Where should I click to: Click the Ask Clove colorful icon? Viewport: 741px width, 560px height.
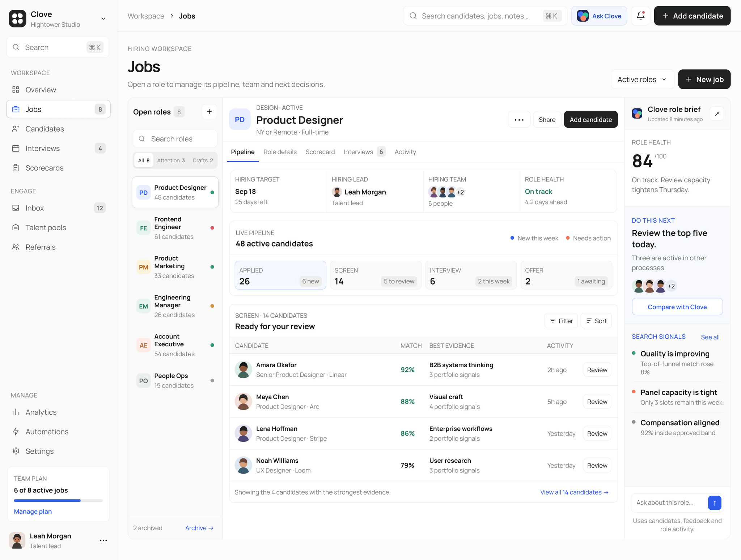(583, 16)
